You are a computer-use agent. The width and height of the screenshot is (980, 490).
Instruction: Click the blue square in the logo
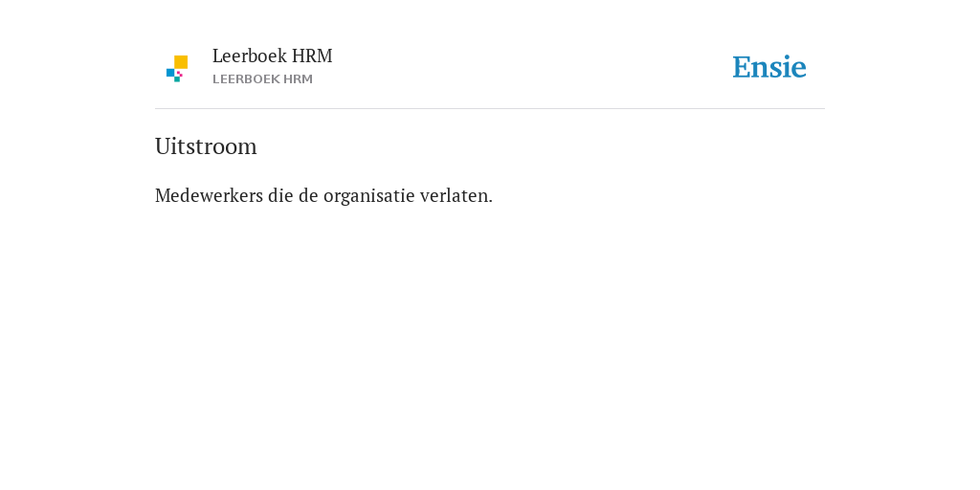click(x=170, y=73)
